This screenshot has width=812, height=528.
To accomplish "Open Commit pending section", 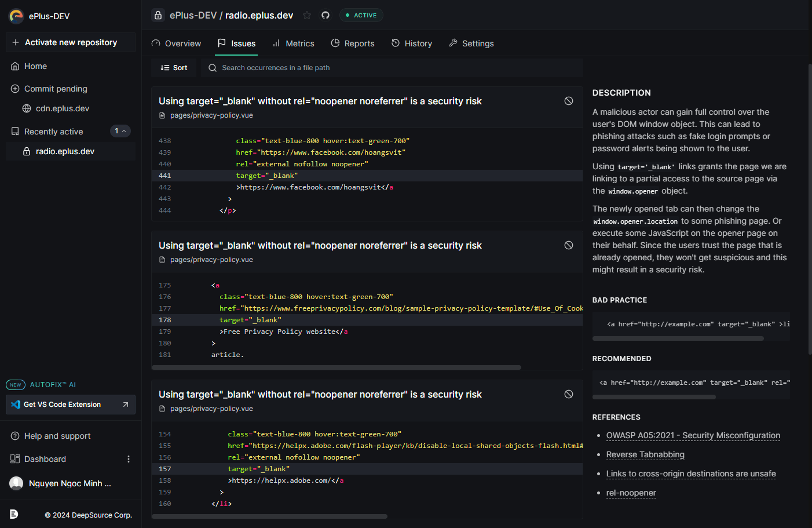I will [56, 89].
